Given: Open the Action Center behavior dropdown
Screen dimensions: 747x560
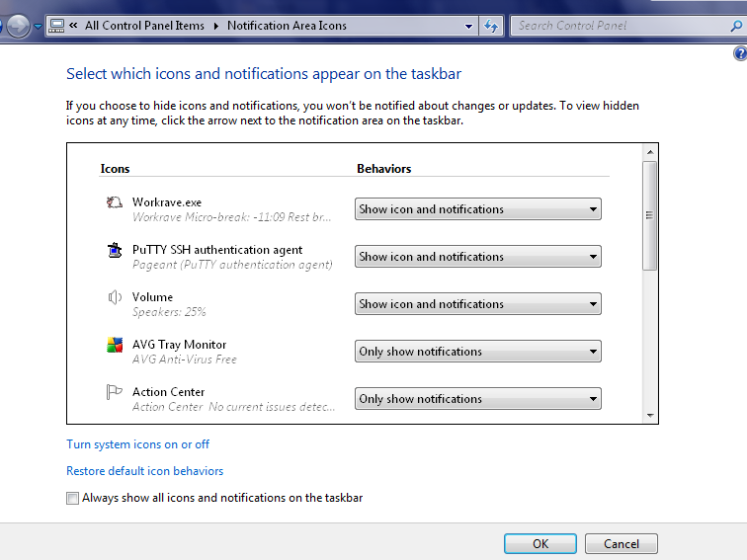Looking at the screenshot, I should (x=478, y=399).
